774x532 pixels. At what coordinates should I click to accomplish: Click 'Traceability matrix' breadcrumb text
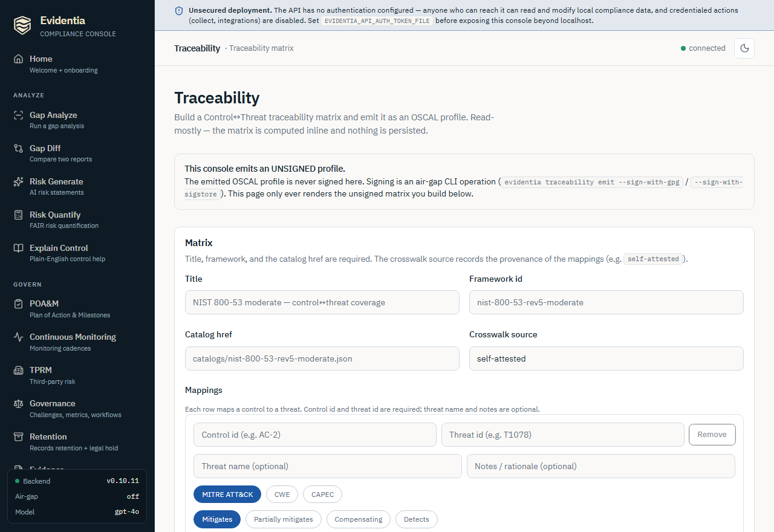tap(261, 48)
